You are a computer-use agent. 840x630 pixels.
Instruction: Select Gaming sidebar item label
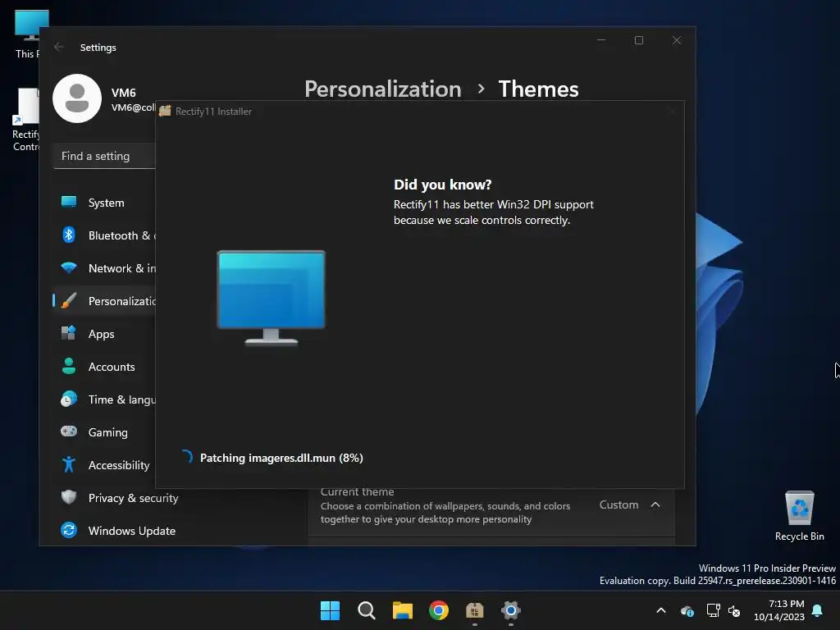point(108,432)
